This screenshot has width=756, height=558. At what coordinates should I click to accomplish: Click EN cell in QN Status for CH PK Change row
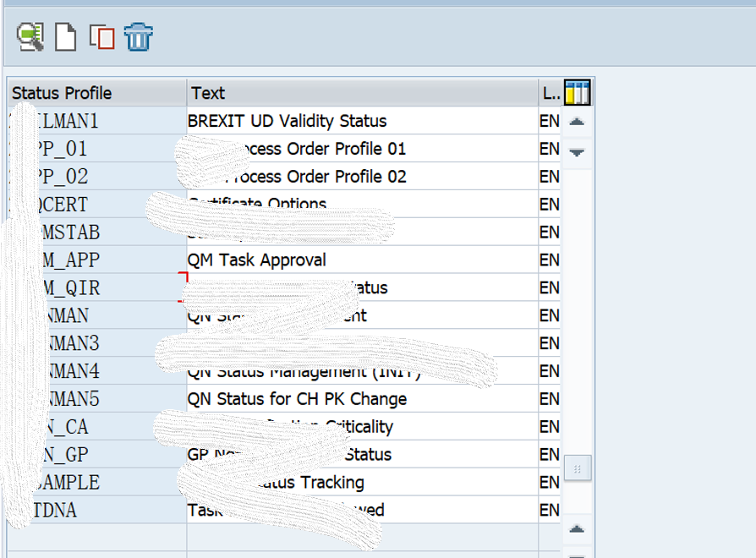point(550,399)
